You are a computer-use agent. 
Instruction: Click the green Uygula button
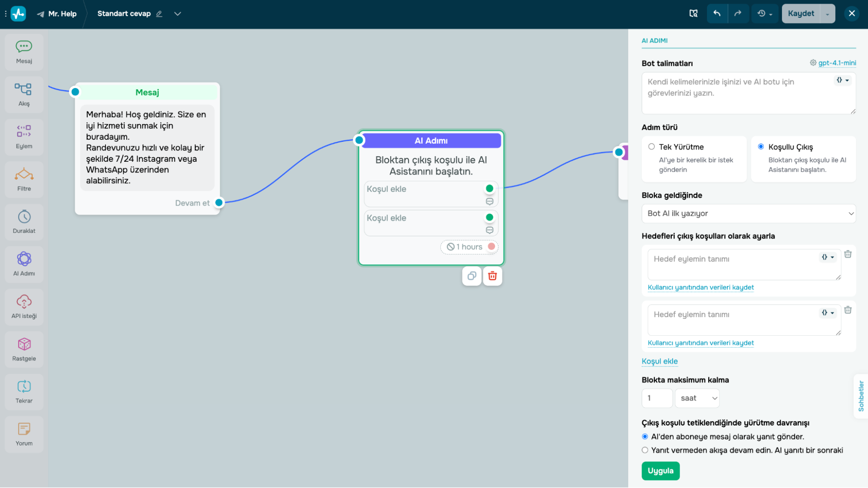[x=660, y=471]
